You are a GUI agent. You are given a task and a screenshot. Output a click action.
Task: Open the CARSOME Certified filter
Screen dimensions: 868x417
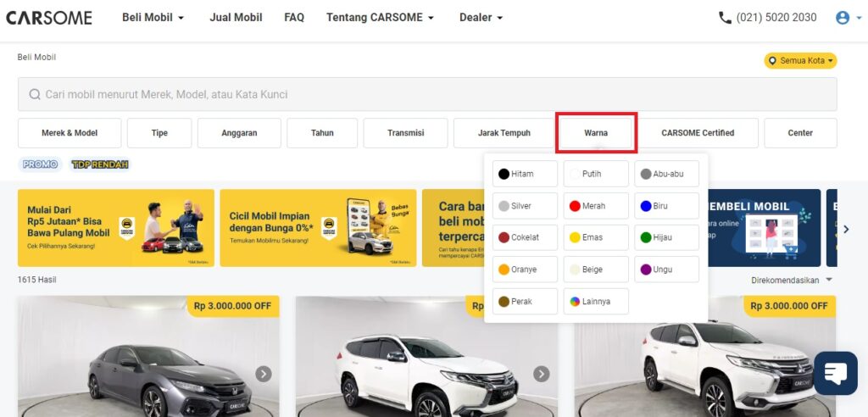point(698,133)
